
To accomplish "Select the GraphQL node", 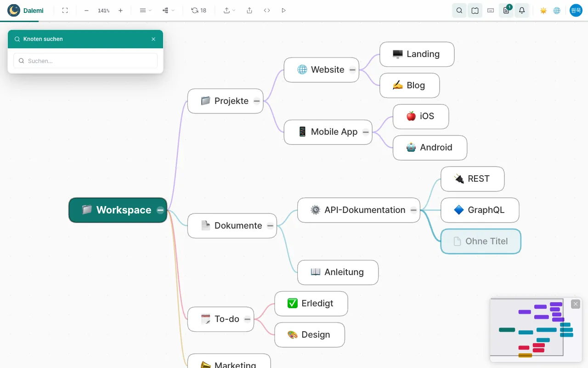I will click(x=480, y=210).
